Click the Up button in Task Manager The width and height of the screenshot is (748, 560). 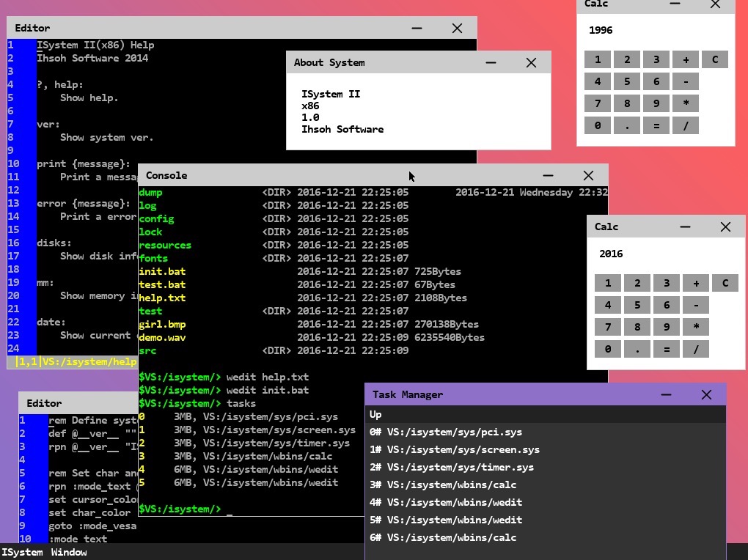pos(376,415)
